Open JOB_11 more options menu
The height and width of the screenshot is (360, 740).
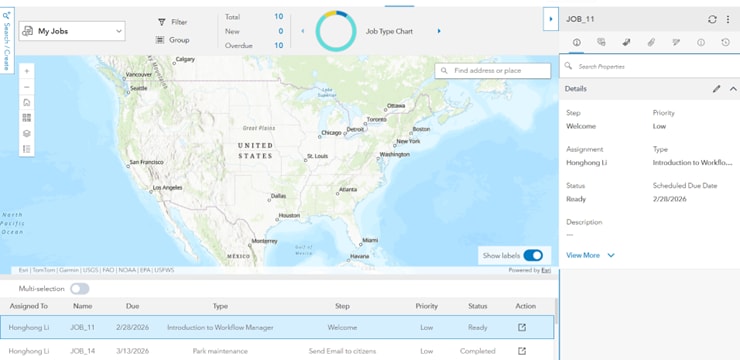[x=729, y=19]
